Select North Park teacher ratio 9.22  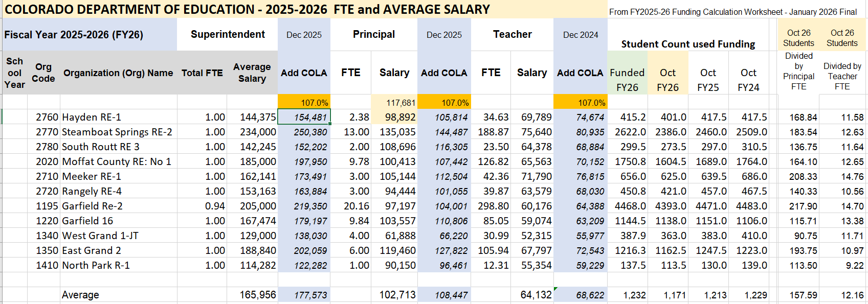tap(842, 265)
